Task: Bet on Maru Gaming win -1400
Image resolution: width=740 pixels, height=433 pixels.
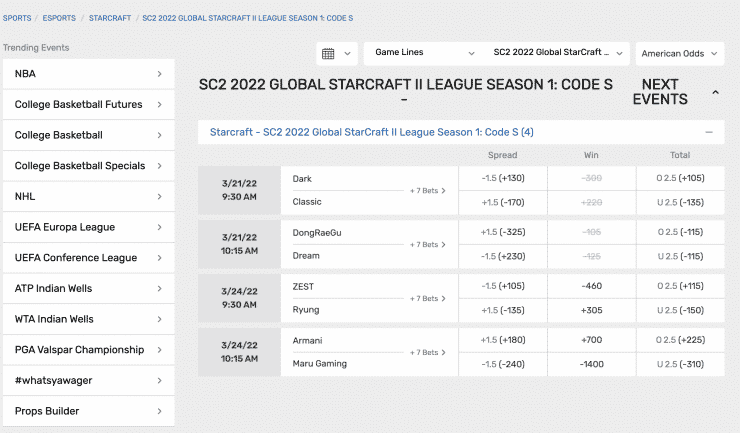Action: [x=591, y=364]
